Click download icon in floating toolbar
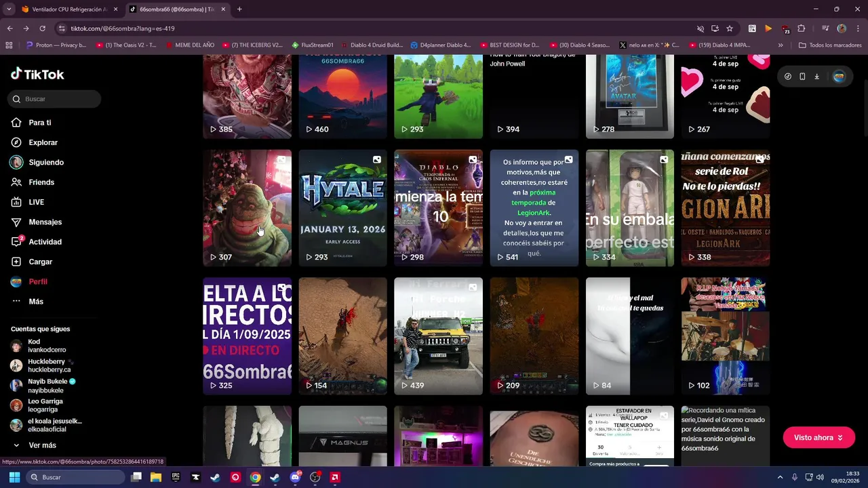 [816, 77]
